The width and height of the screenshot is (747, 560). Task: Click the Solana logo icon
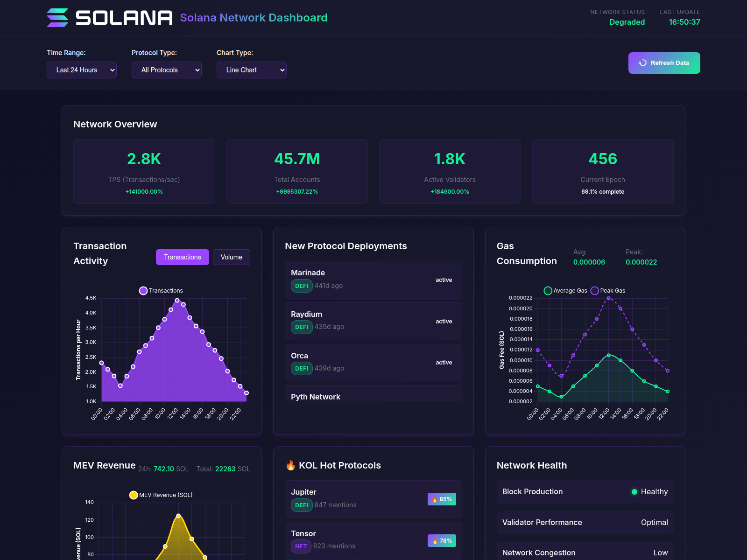(57, 18)
